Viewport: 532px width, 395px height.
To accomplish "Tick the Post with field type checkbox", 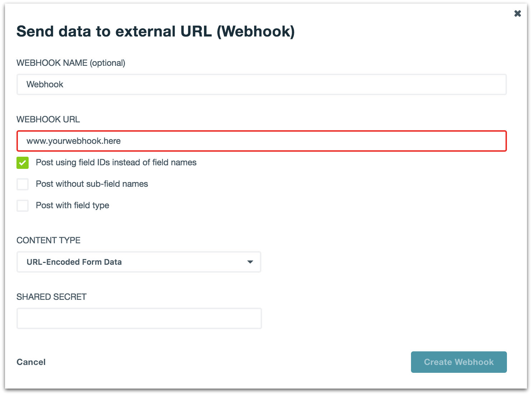I will [23, 206].
